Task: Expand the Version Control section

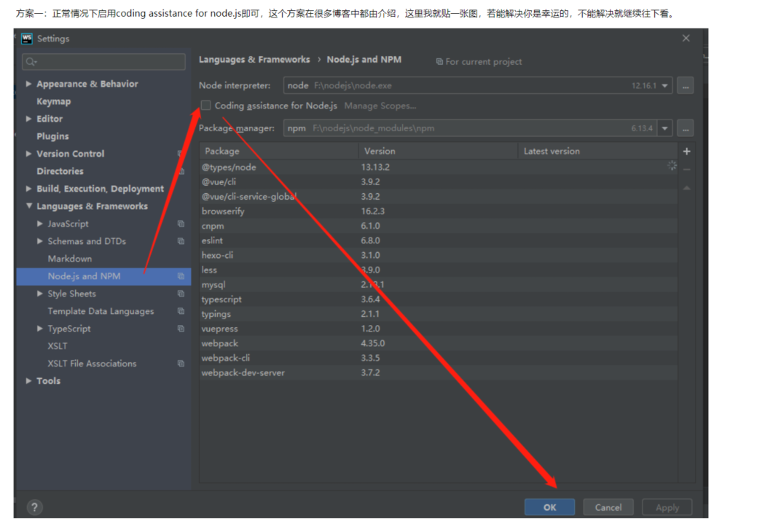Action: coord(28,154)
